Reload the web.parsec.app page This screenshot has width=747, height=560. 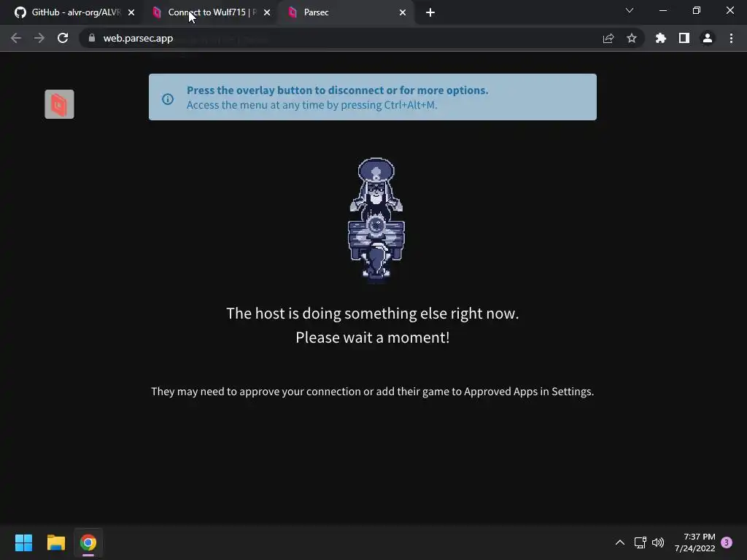63,38
